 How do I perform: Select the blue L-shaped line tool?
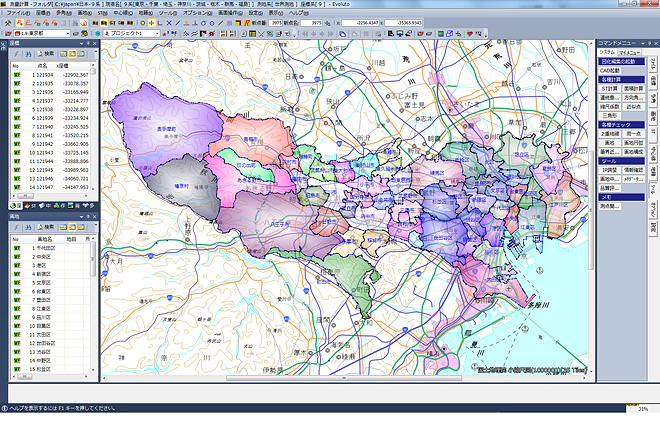[160, 23]
